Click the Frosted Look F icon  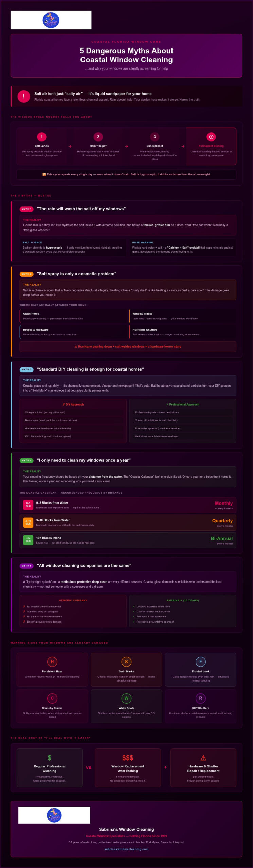pos(201,662)
